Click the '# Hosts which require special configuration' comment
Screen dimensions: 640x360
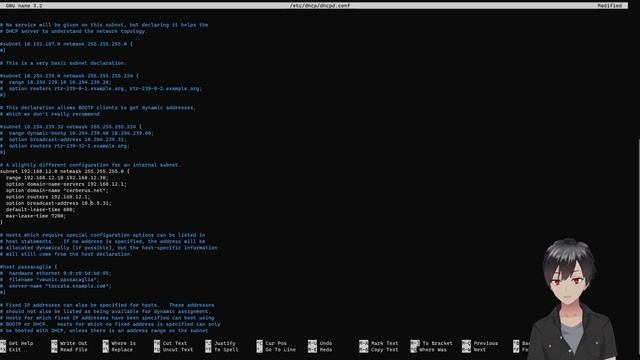pyautogui.click(x=102, y=235)
